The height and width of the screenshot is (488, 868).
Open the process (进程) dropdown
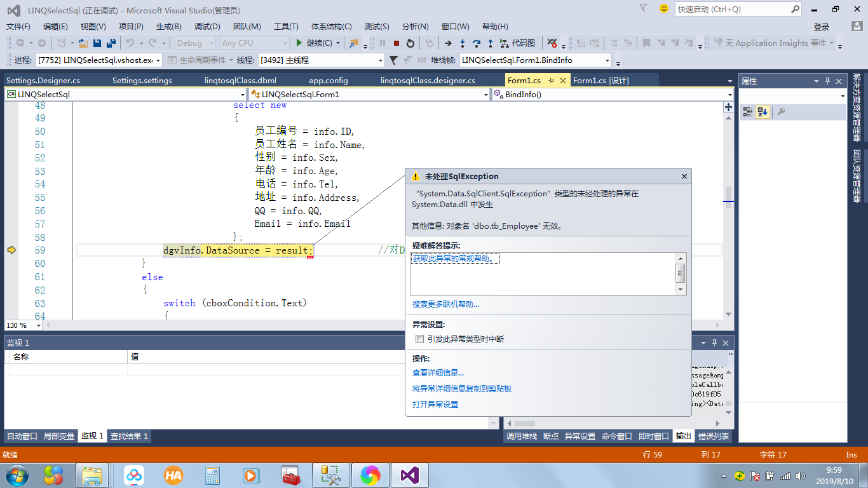click(100, 60)
